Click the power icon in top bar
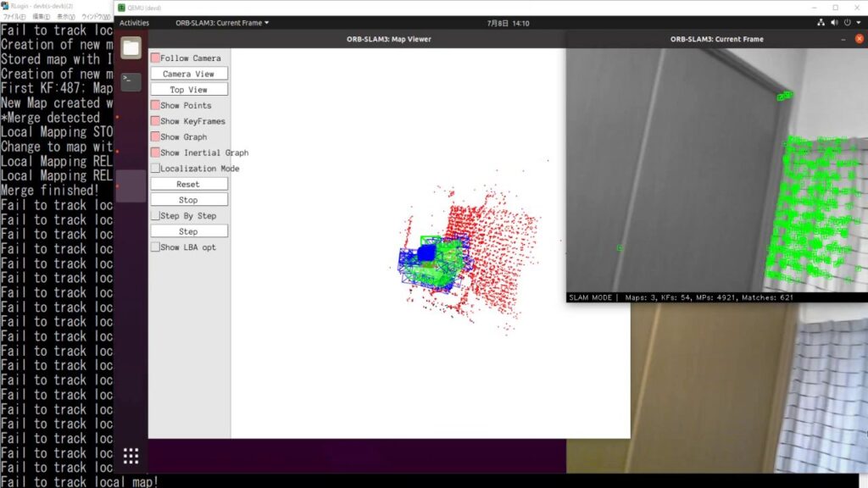 [x=848, y=23]
